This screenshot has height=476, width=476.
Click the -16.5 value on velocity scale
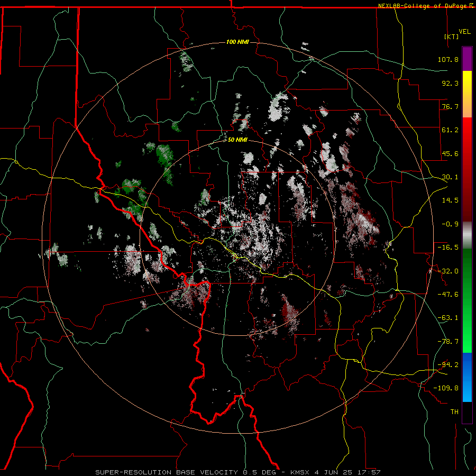click(448, 248)
